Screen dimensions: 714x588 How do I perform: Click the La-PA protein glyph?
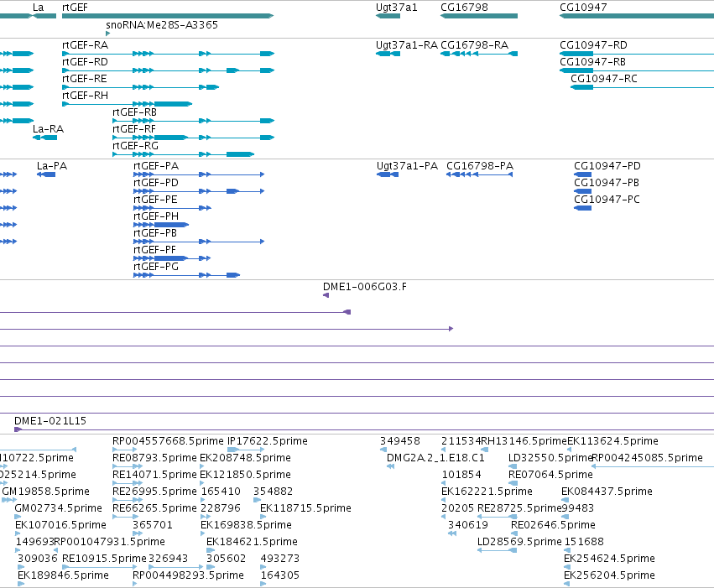46,174
